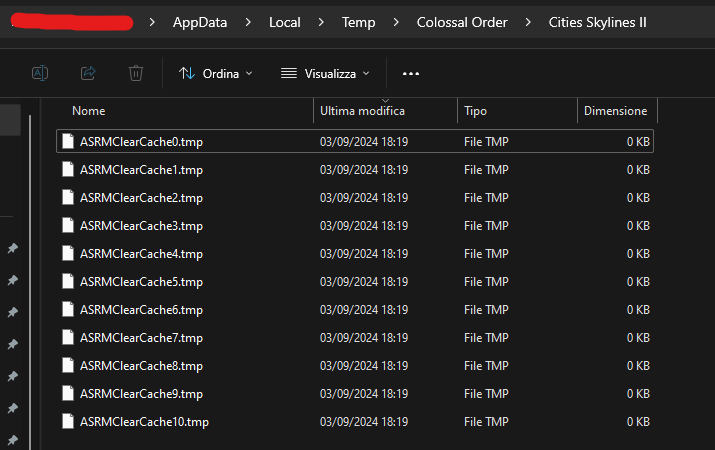
Task: Click the Share icon in toolbar
Action: 88,73
